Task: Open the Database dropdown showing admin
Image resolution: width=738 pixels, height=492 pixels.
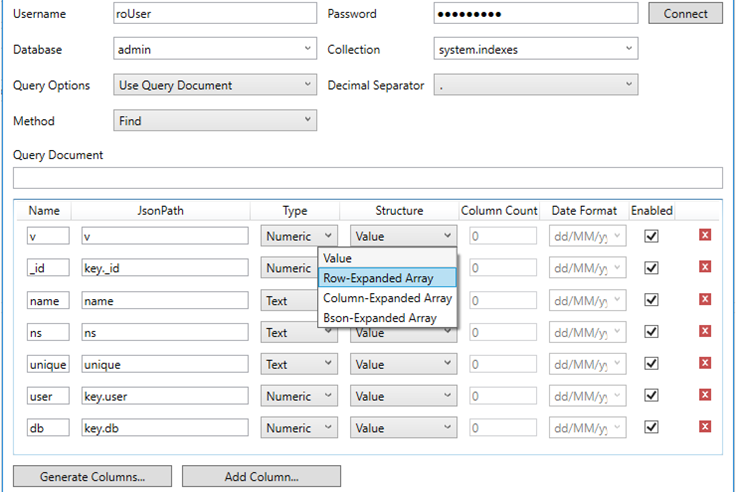Action: pos(215,49)
